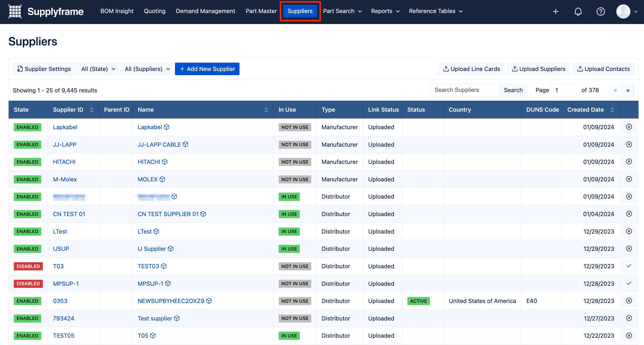Go to previous page with « arrow
This screenshot has height=345, width=644.
[x=615, y=90]
